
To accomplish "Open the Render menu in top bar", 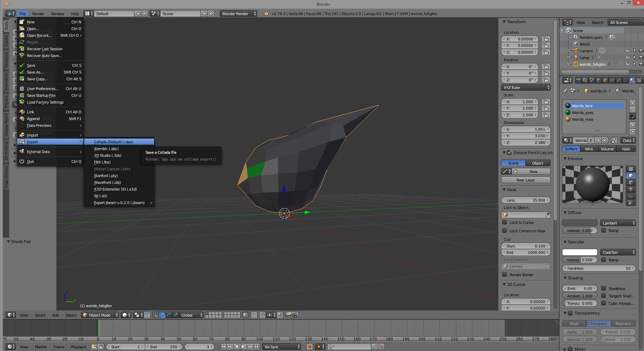I will point(38,14).
